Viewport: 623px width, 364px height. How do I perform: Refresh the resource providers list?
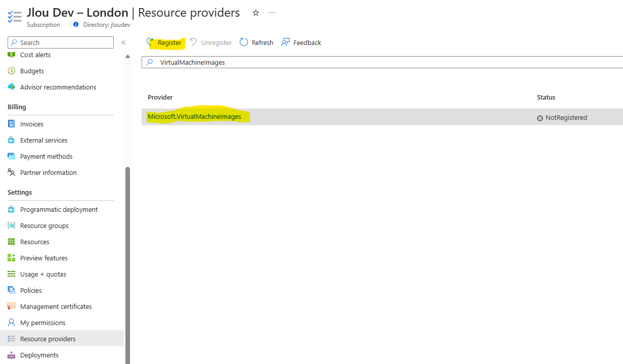256,42
